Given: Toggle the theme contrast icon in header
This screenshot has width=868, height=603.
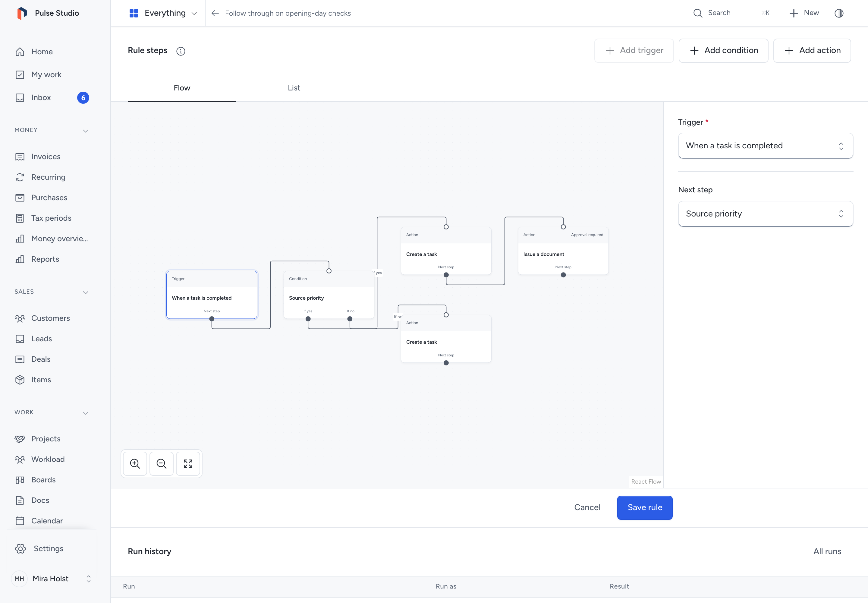Looking at the screenshot, I should 838,13.
